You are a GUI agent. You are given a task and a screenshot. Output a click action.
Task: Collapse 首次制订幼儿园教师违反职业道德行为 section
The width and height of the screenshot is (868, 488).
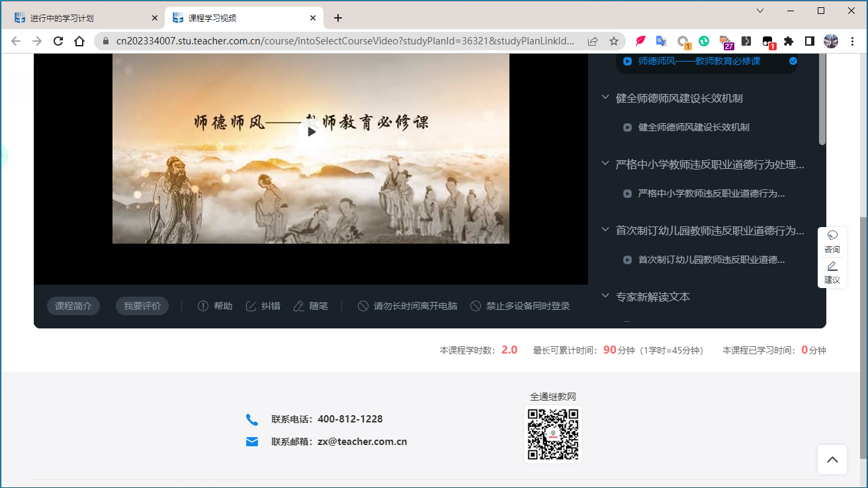[x=605, y=230]
